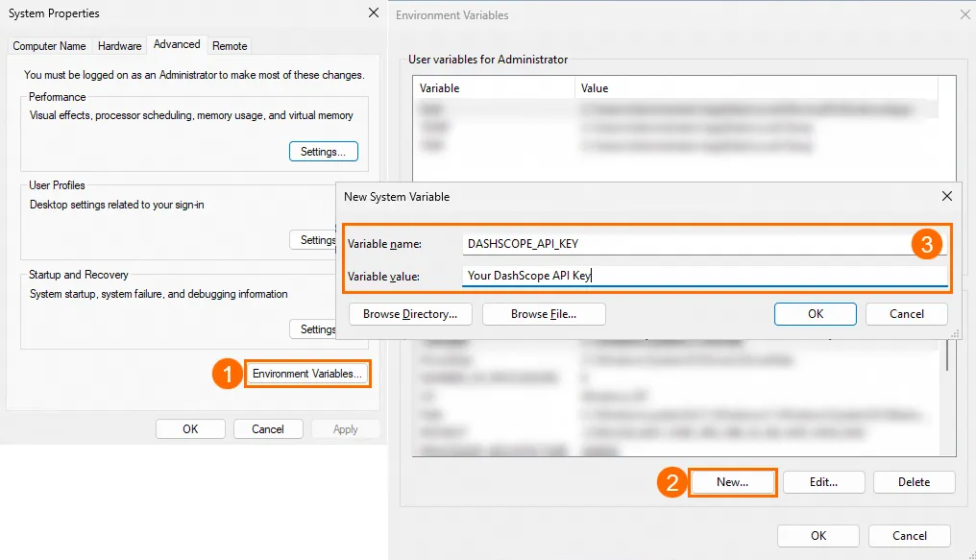Click the Environment Variables button
The width and height of the screenshot is (976, 560).
point(307,374)
